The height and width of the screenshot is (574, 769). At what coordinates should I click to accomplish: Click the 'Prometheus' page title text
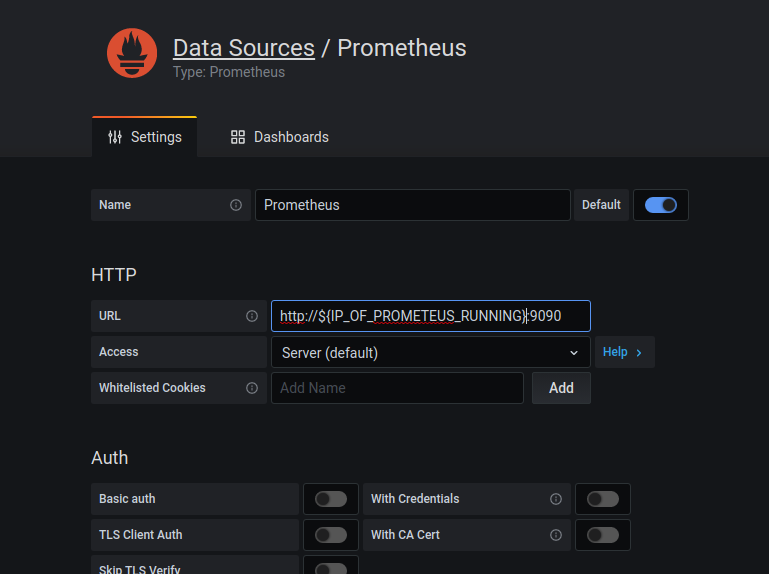[x=402, y=48]
